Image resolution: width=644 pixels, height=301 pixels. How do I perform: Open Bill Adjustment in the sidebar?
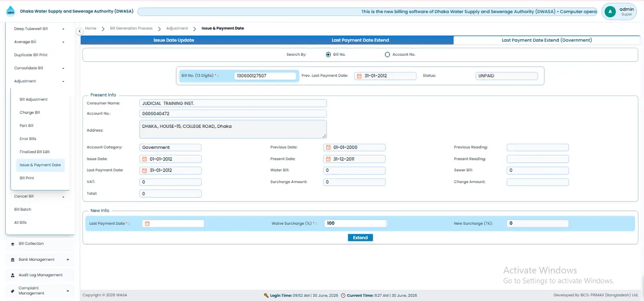pyautogui.click(x=34, y=99)
